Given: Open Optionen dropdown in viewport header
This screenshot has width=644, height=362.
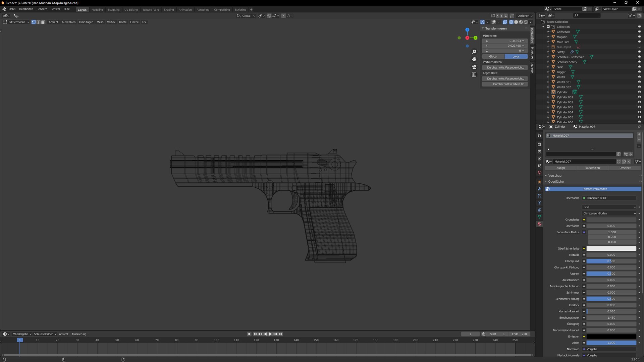Looking at the screenshot, I should point(525,16).
